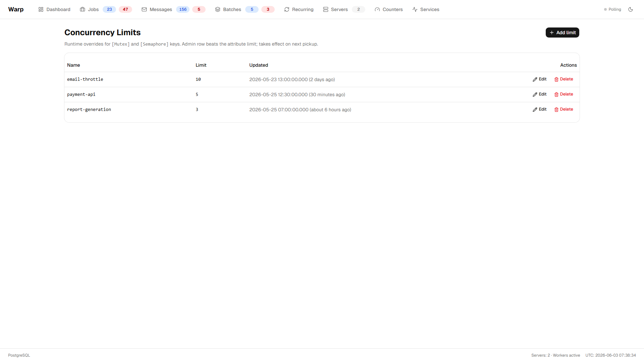Click the Jobs briefcase icon
This screenshot has width=644, height=362.
click(83, 9)
